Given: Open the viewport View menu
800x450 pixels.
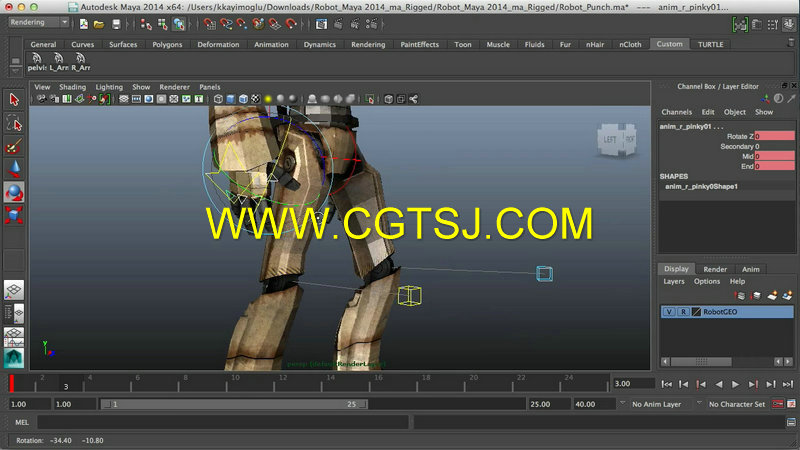Looking at the screenshot, I should (42, 87).
